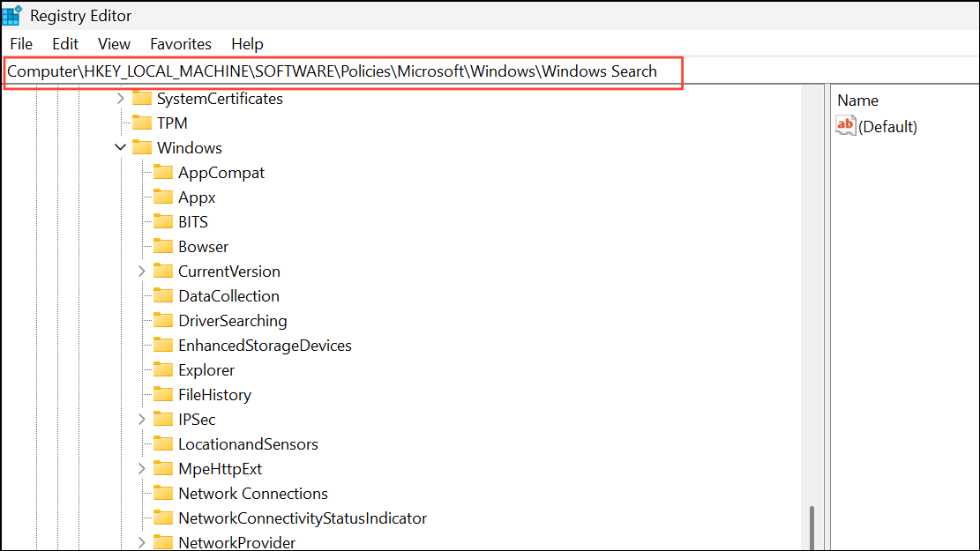Click the Name column header
The height and width of the screenshot is (551, 980).
[857, 101]
